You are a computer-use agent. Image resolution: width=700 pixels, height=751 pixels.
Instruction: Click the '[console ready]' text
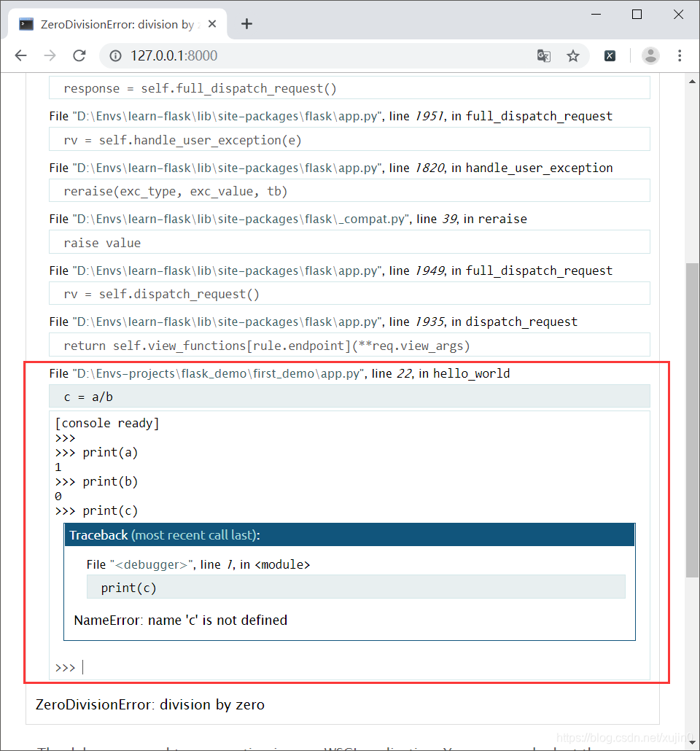(x=107, y=423)
